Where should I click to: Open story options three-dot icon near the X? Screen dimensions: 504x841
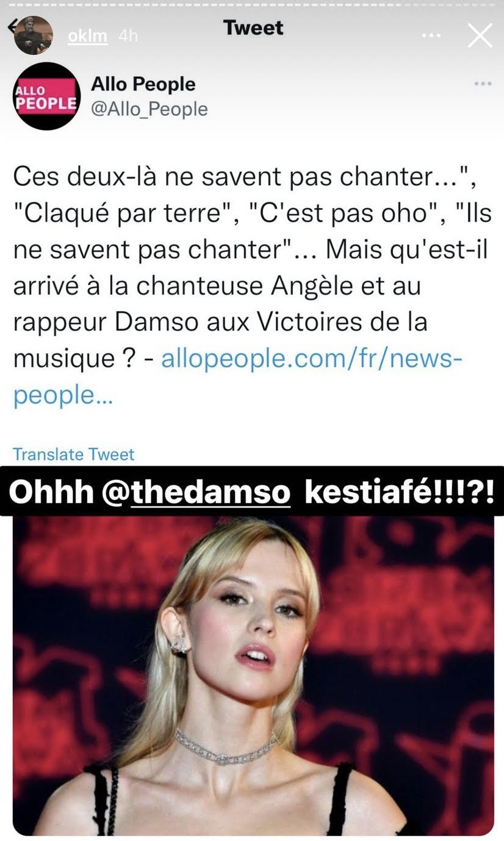coord(431,36)
